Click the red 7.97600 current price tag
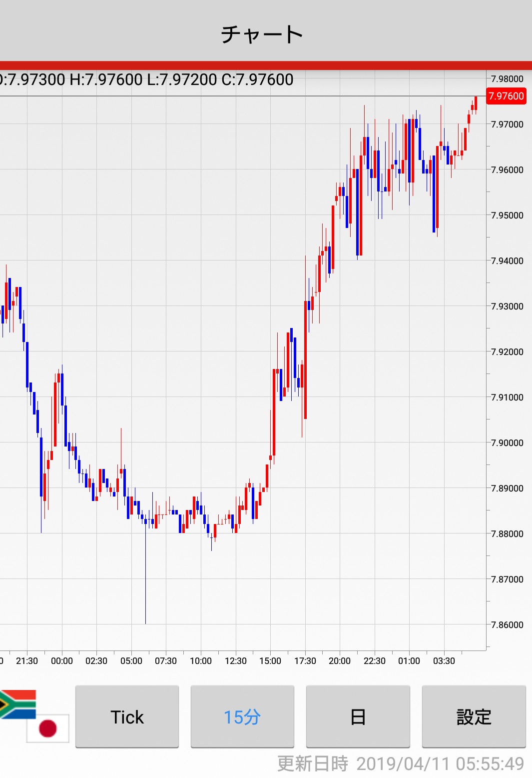 [x=506, y=96]
